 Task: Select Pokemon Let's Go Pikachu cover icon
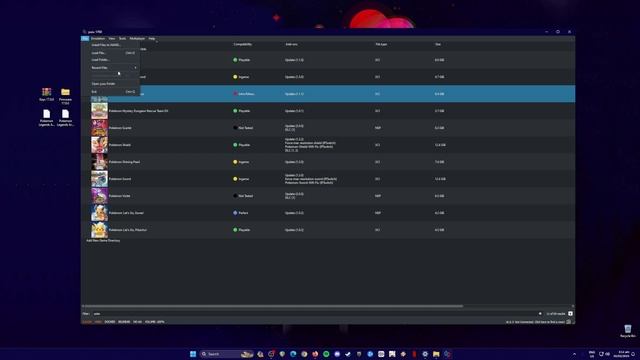point(99,230)
